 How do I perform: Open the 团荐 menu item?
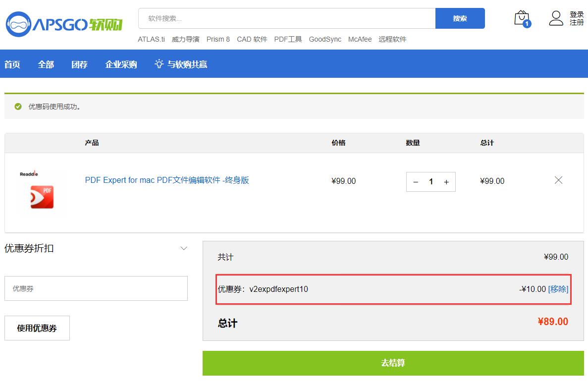(79, 64)
